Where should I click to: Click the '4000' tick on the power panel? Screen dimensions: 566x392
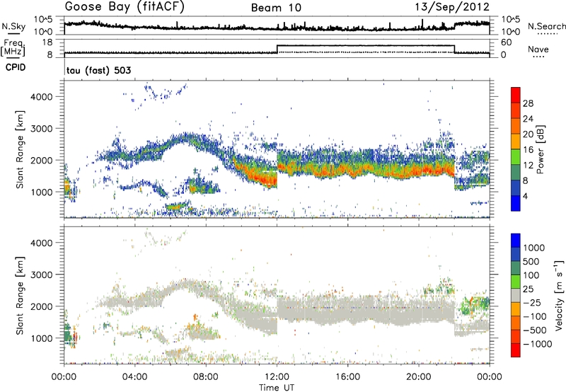click(x=42, y=97)
